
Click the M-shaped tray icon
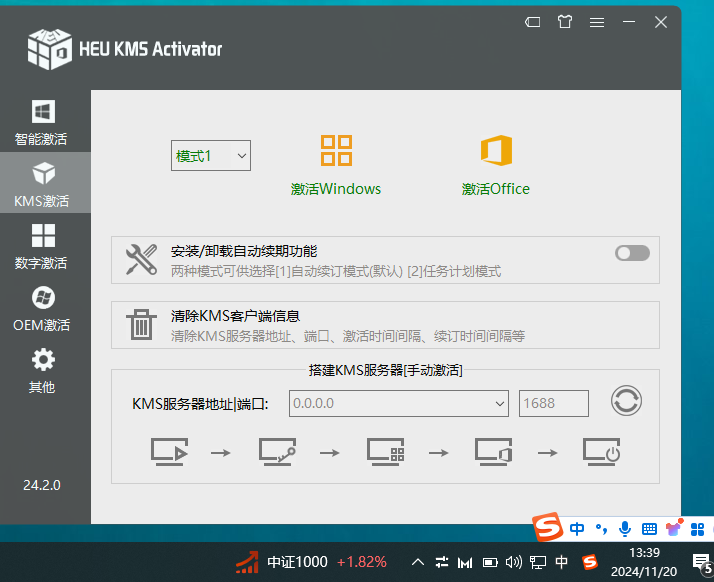pos(465,563)
